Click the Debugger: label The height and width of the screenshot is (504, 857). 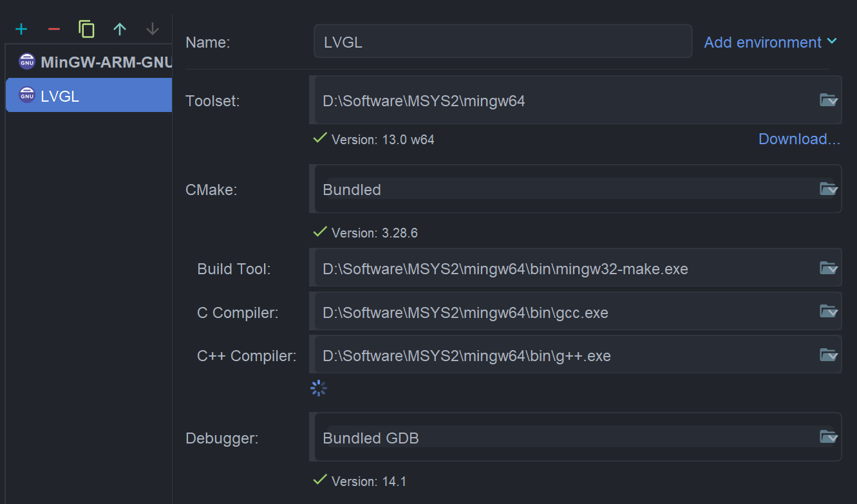[222, 438]
